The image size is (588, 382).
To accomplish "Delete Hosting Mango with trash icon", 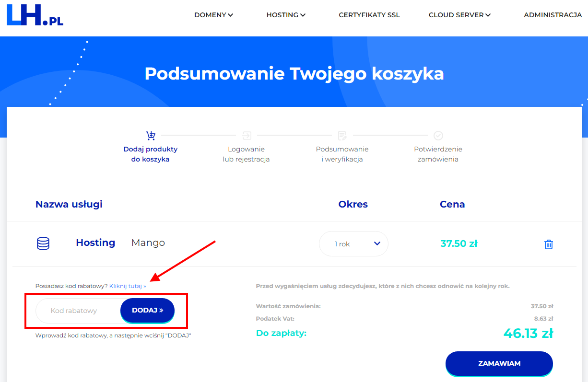I will [x=549, y=244].
